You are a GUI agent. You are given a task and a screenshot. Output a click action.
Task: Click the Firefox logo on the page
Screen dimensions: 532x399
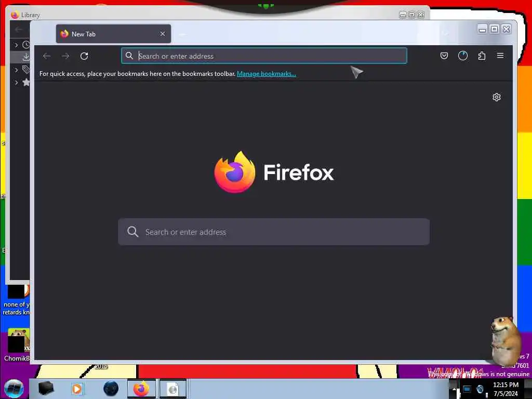235,172
